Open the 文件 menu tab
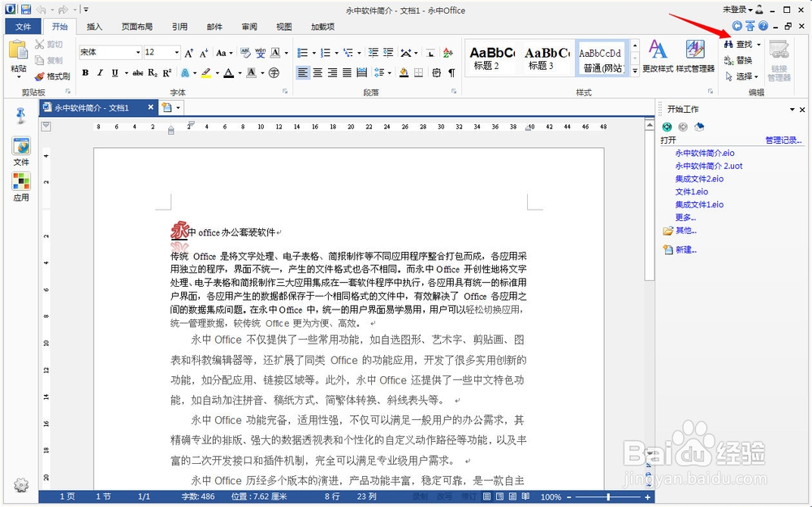The image size is (812, 507). coord(24,27)
